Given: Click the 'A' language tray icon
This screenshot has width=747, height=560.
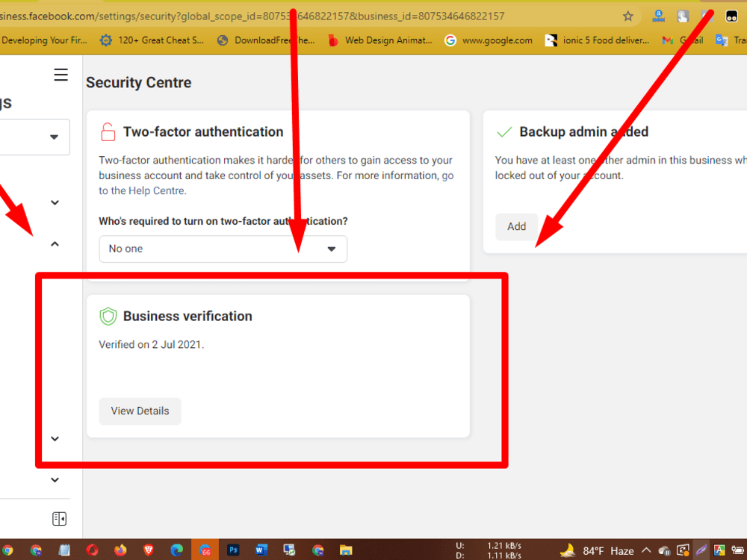Looking at the screenshot, I should [x=719, y=550].
